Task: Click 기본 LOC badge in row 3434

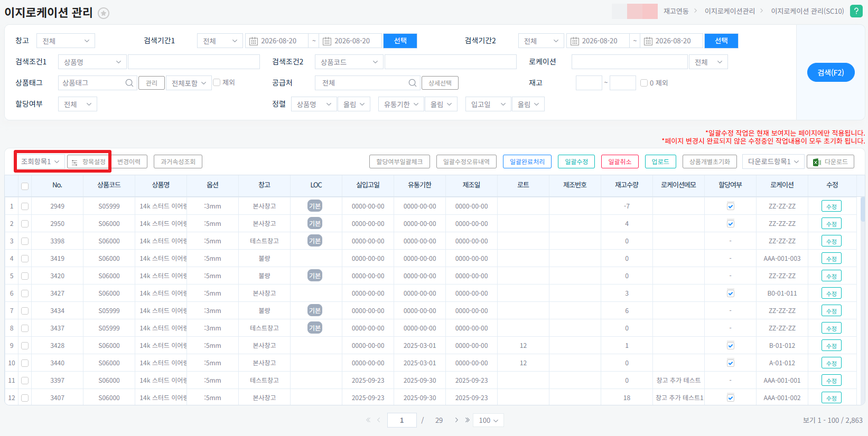Action: 315,310
